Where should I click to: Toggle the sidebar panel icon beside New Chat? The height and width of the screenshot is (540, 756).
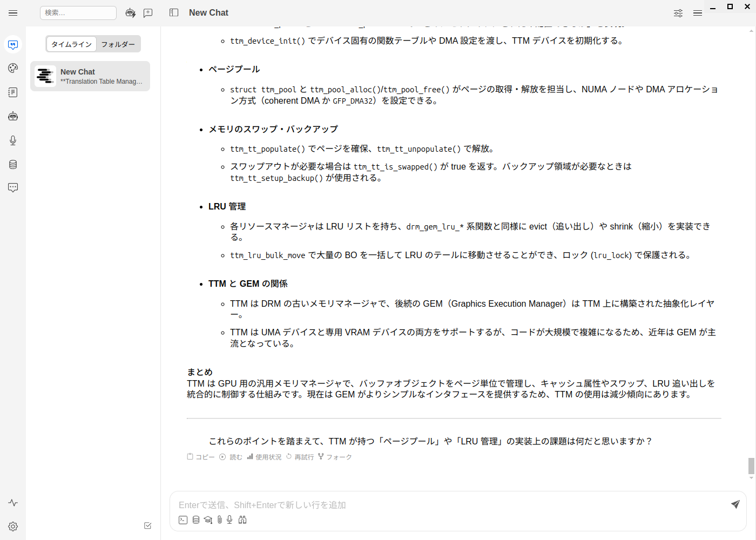(174, 12)
